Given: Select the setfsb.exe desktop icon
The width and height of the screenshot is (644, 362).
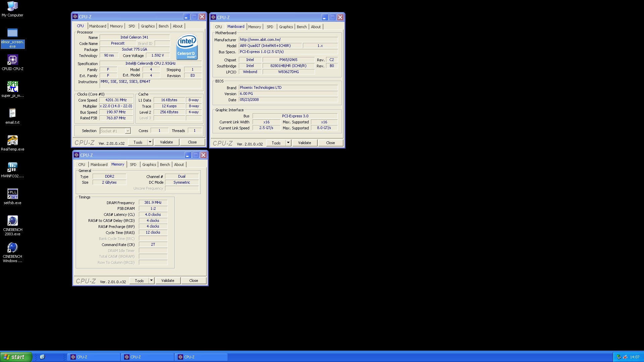Looking at the screenshot, I should click(12, 197).
